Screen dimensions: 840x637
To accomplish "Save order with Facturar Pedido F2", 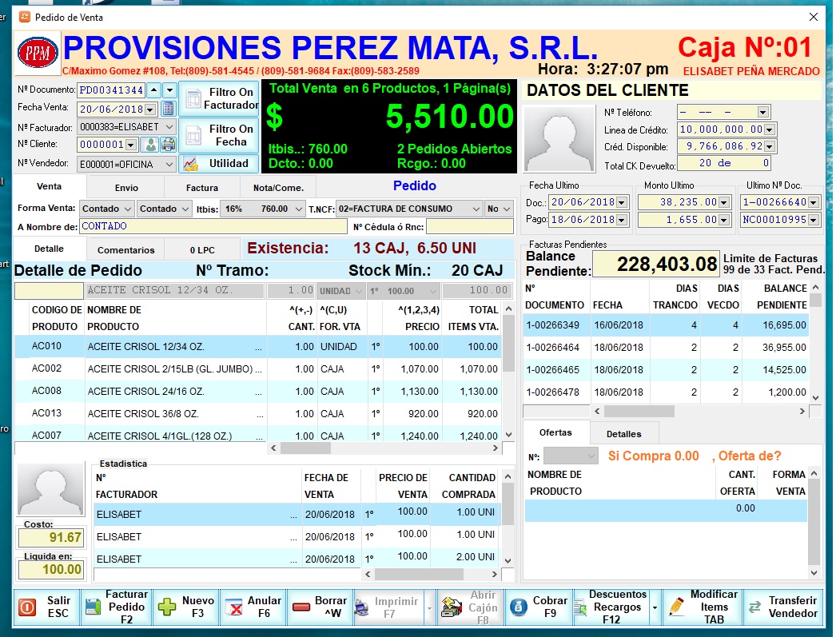I will pyautogui.click(x=117, y=607).
